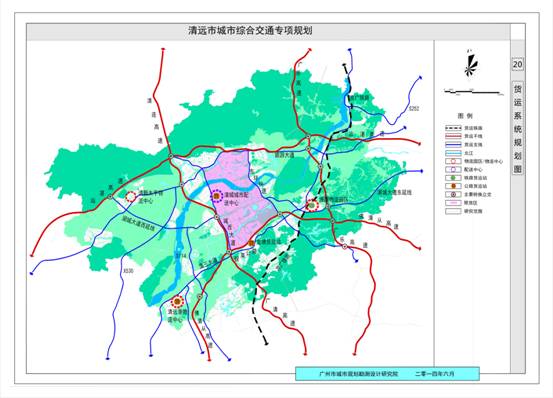
Task: Click the red dashed circle at 清新太平物流中心
Action: tap(131, 197)
